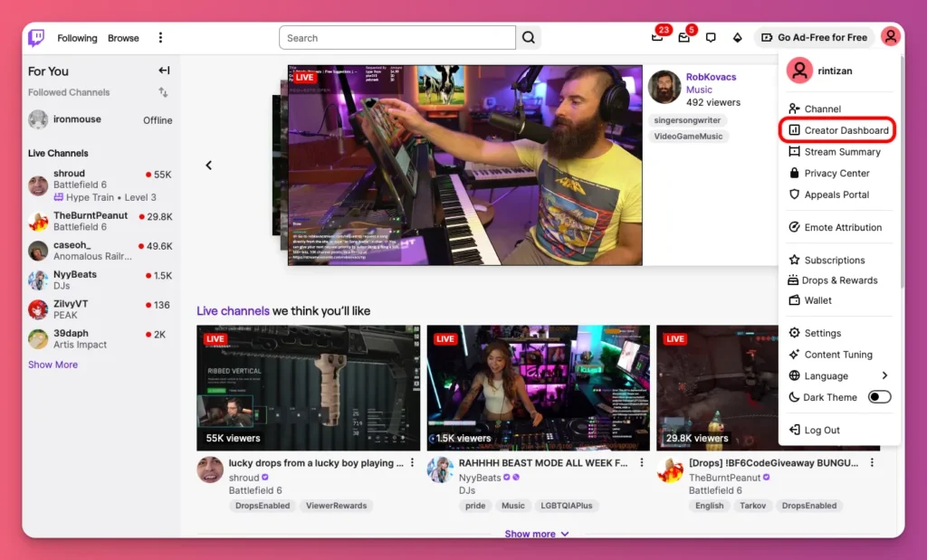Open Music category link
Screen dimensions: 927x560
(x=699, y=90)
